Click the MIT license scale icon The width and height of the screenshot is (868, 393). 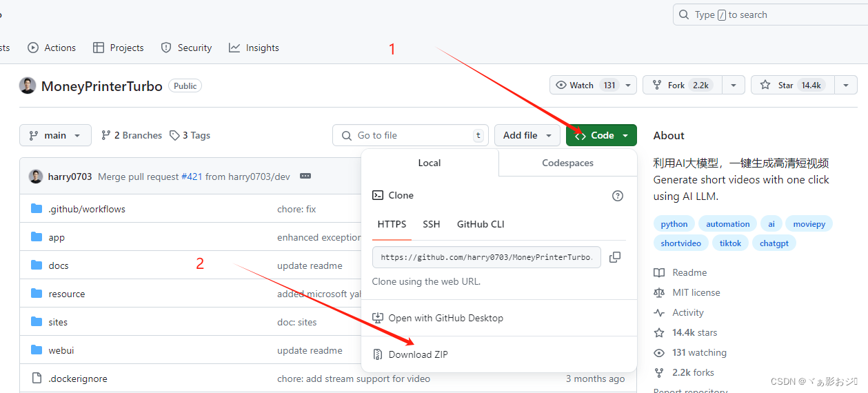pos(659,292)
